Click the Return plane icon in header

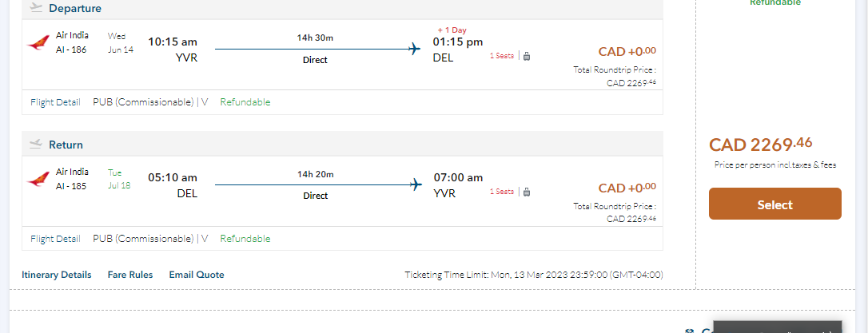(35, 145)
